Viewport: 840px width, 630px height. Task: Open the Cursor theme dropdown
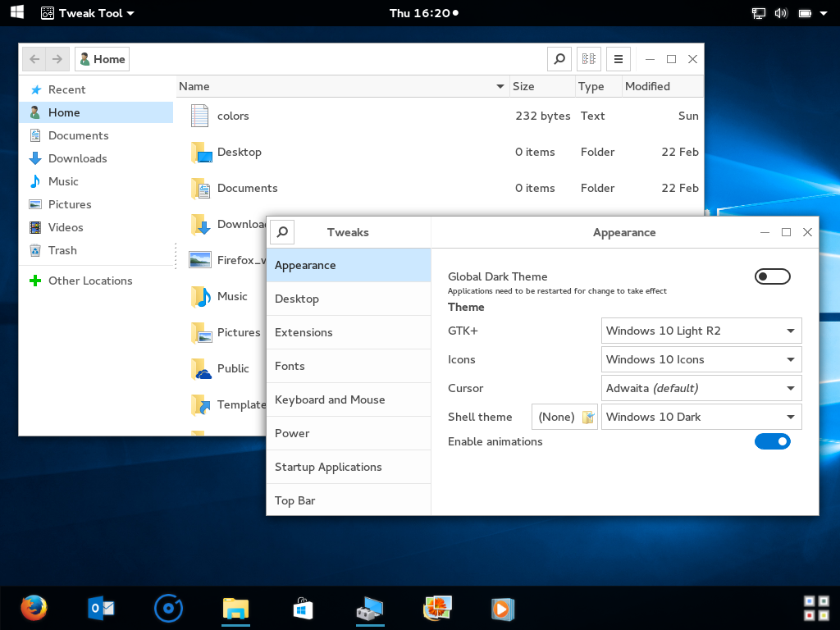point(701,388)
